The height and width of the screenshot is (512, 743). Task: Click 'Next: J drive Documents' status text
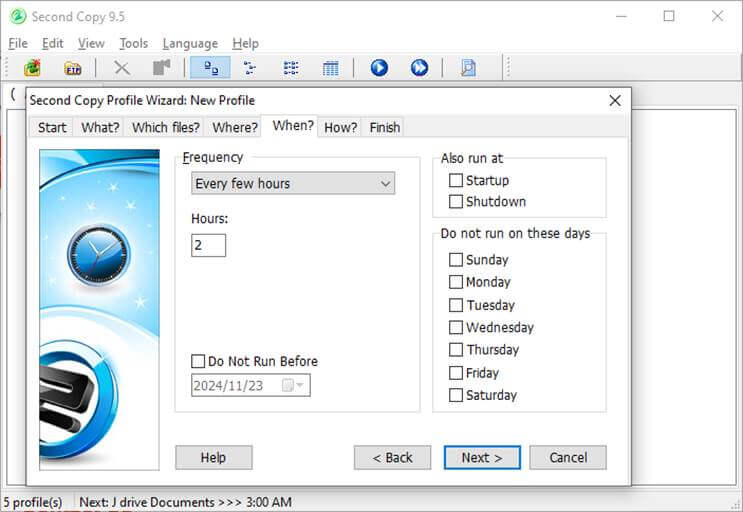[185, 502]
